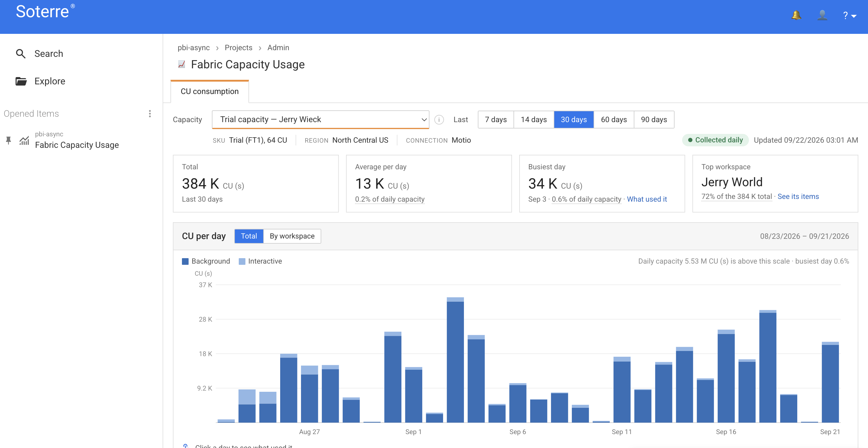Open Explore in the sidebar

click(x=50, y=81)
